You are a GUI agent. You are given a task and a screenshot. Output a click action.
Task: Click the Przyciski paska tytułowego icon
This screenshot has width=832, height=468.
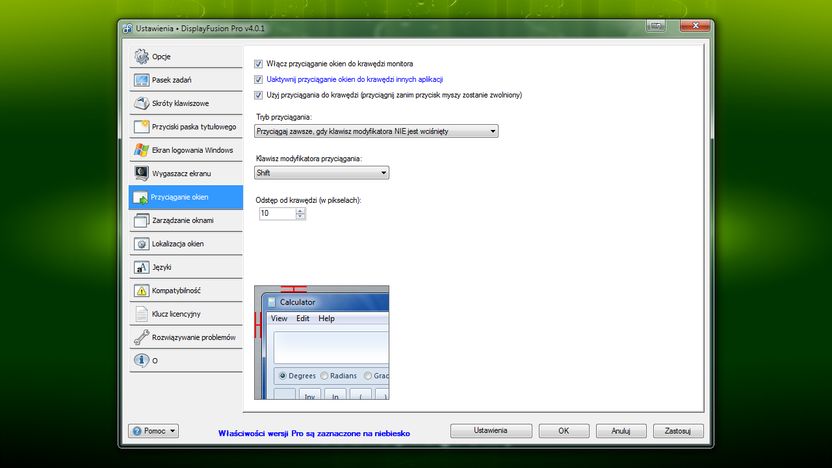click(x=141, y=126)
